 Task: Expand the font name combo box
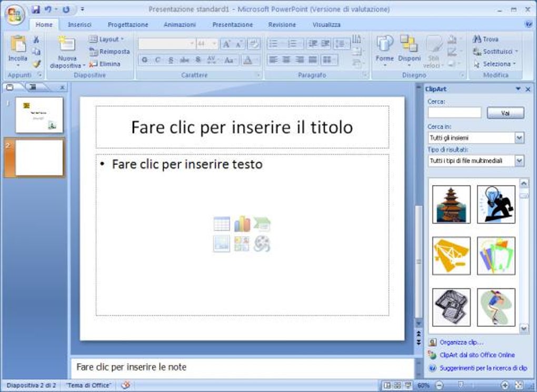point(192,44)
